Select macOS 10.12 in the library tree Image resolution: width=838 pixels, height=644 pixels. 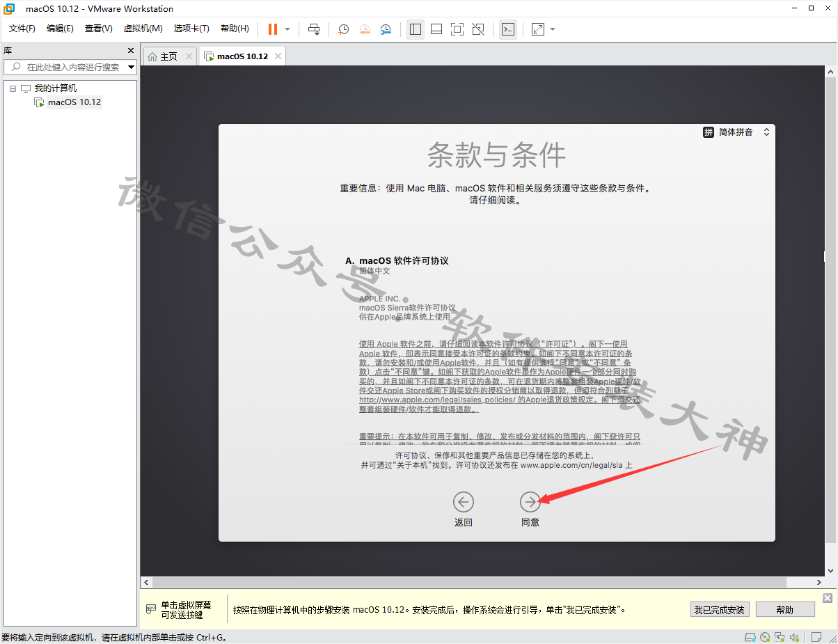[74, 102]
